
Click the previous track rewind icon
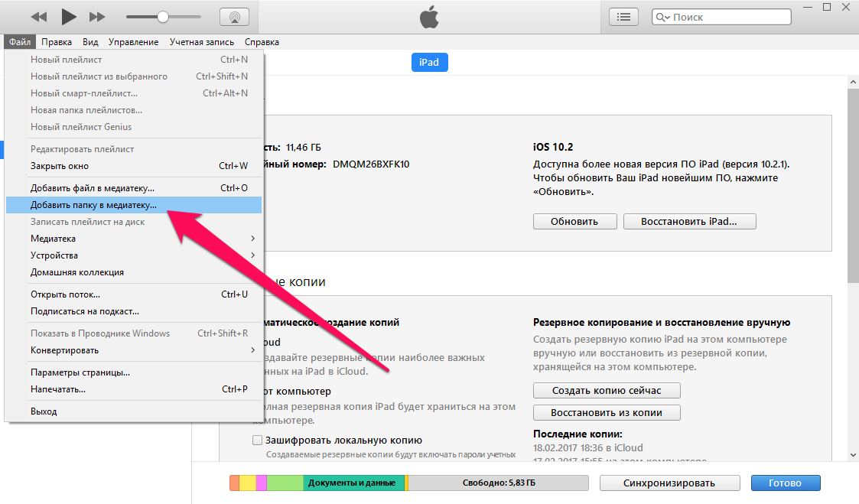38,17
